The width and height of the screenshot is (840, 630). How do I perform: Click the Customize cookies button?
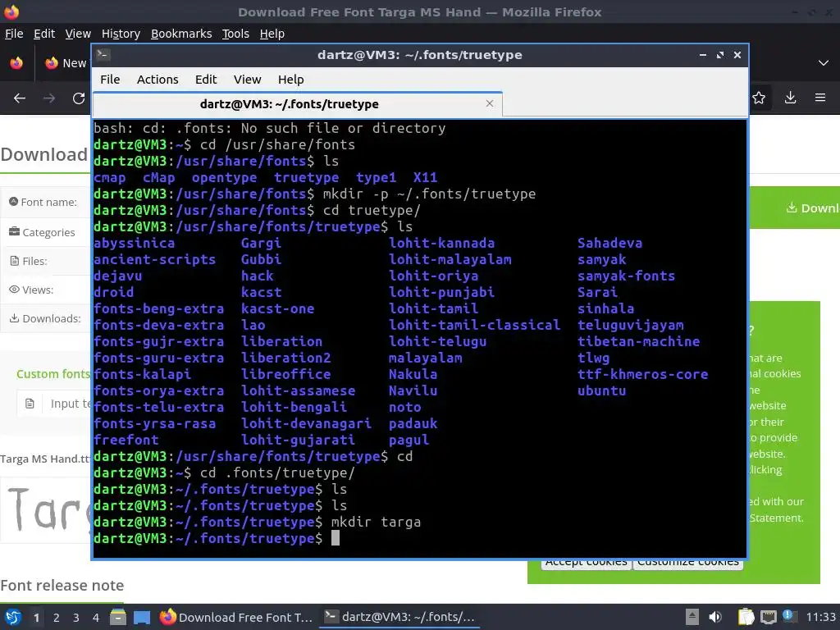tap(688, 562)
